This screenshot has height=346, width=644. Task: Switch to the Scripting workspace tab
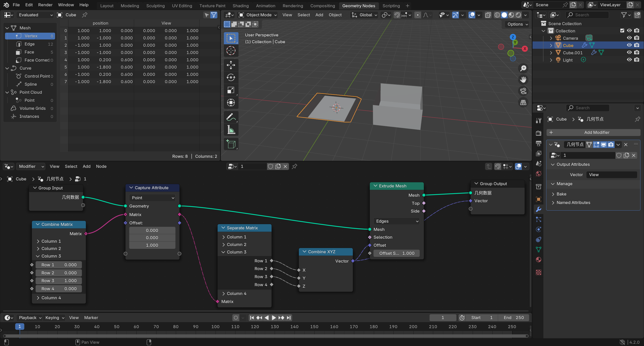point(391,6)
